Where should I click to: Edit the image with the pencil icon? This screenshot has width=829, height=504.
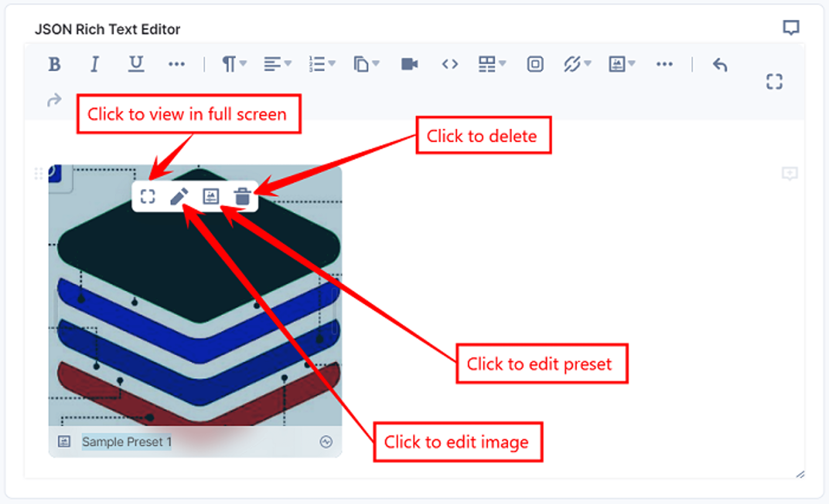pyautogui.click(x=179, y=196)
